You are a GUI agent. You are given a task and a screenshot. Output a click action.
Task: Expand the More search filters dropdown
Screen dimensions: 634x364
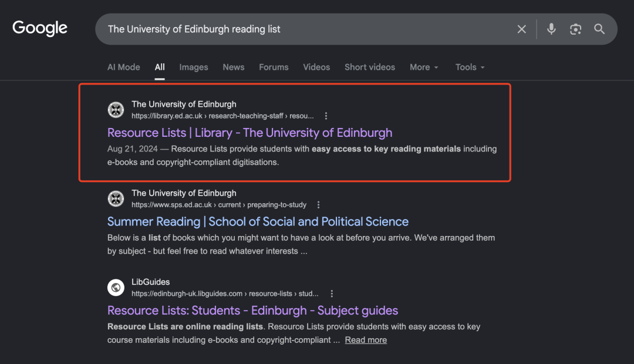click(x=424, y=67)
